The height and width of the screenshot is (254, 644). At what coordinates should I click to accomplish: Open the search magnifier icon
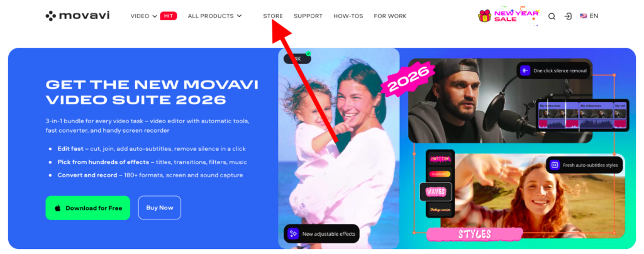pos(552,16)
